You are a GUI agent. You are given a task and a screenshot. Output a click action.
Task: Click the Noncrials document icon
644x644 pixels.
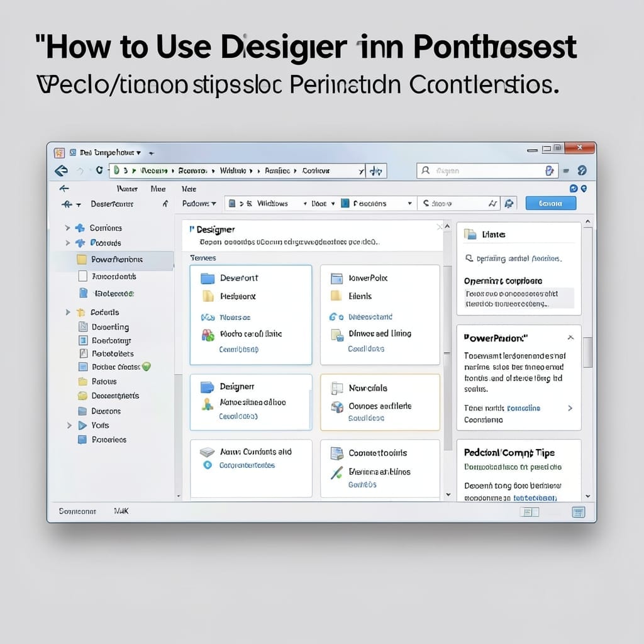pos(337,388)
